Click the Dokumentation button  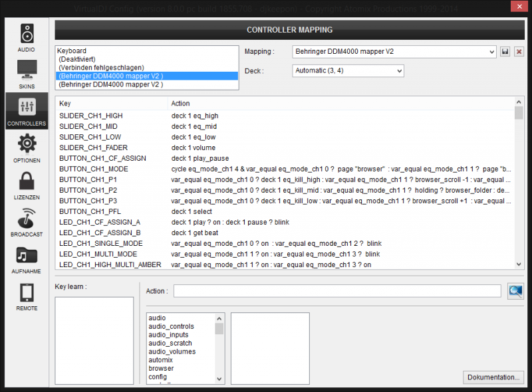pyautogui.click(x=493, y=377)
